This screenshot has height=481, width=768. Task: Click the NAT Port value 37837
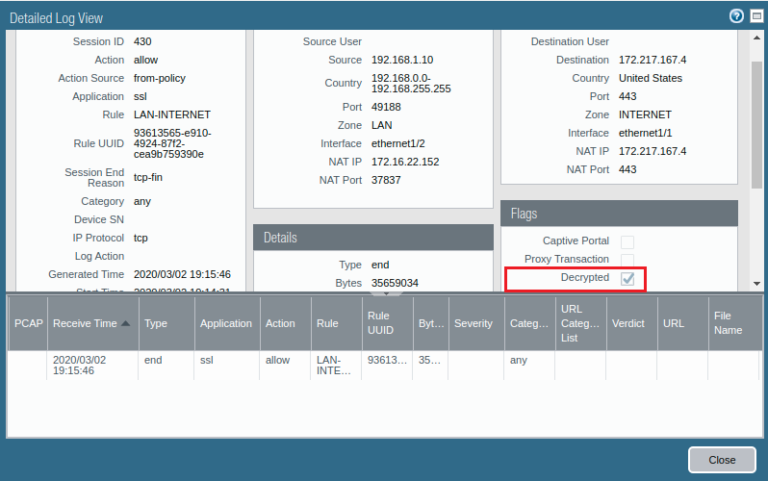[x=386, y=180]
